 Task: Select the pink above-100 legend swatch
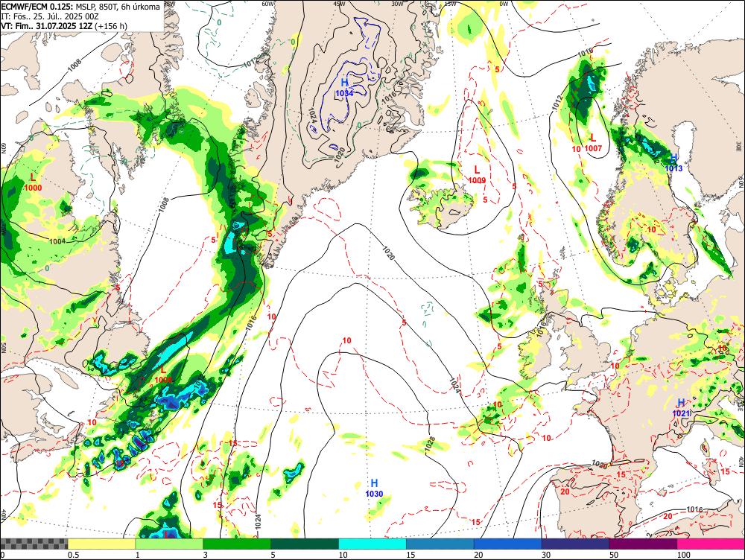click(x=711, y=544)
